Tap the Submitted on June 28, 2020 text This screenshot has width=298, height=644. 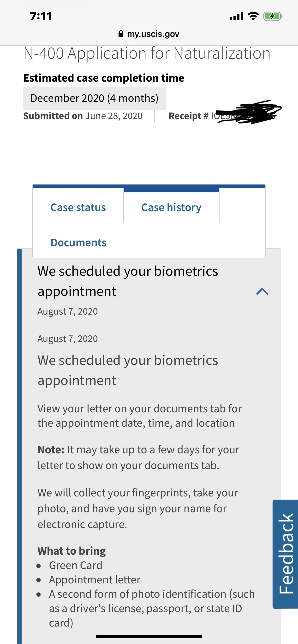point(83,116)
